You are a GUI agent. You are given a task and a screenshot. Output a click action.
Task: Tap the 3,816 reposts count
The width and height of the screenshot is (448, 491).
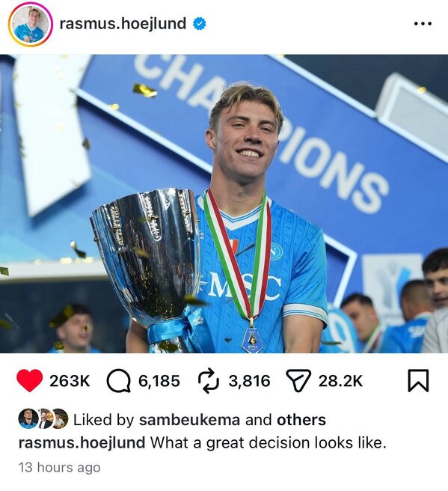(x=249, y=381)
